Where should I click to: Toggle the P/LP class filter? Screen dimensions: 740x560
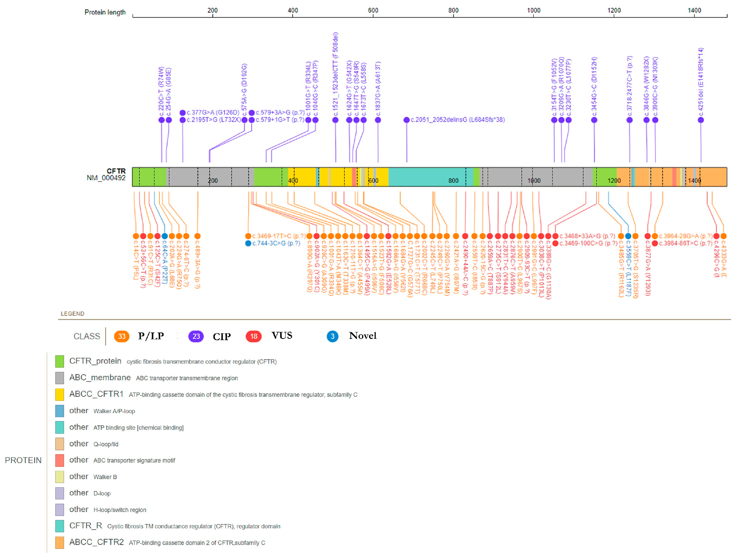click(x=122, y=336)
